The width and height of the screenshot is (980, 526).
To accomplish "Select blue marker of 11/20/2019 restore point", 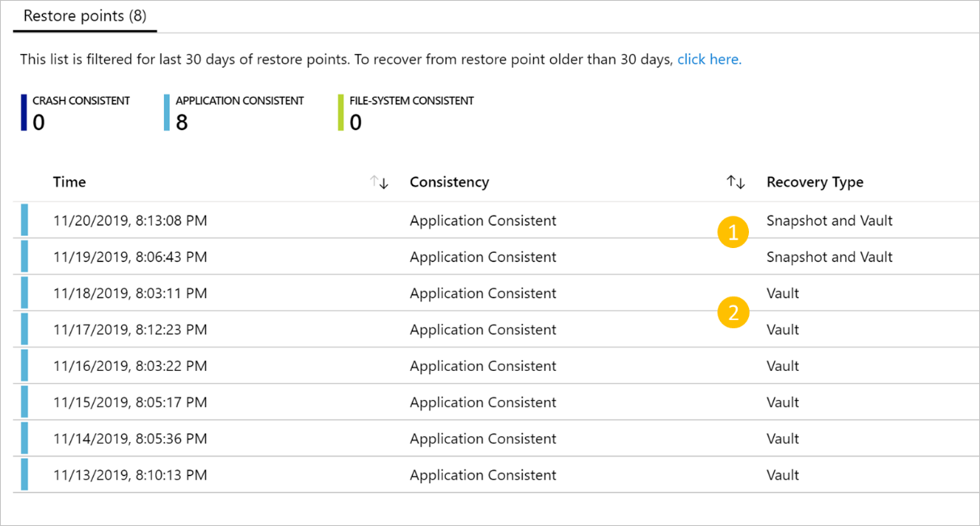I will [x=24, y=220].
